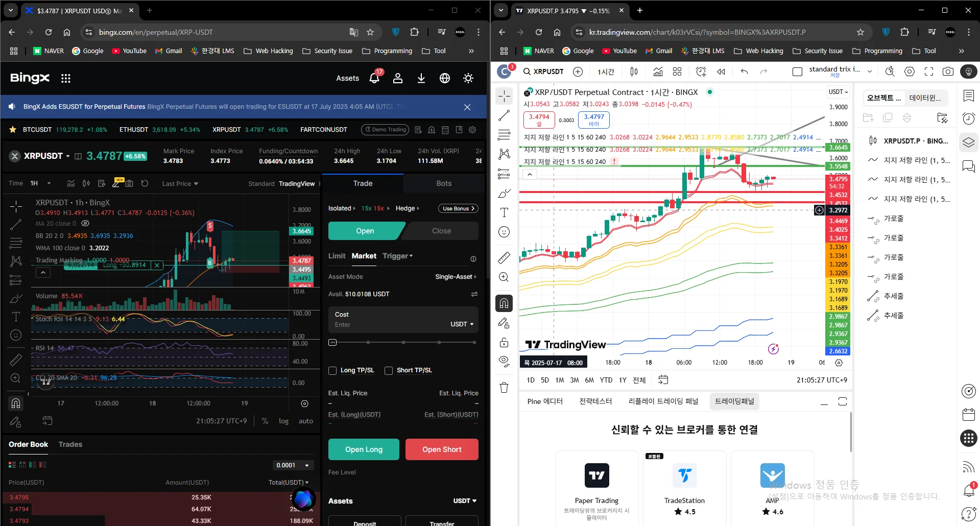Select BingX chart crosshair tool
Viewport: 980px width, 526px height.
pos(16,206)
